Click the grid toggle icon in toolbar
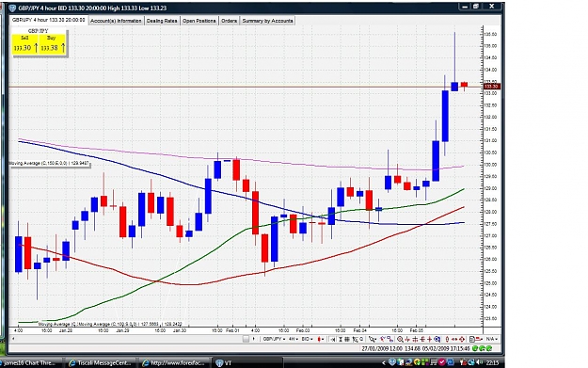 (x=346, y=339)
